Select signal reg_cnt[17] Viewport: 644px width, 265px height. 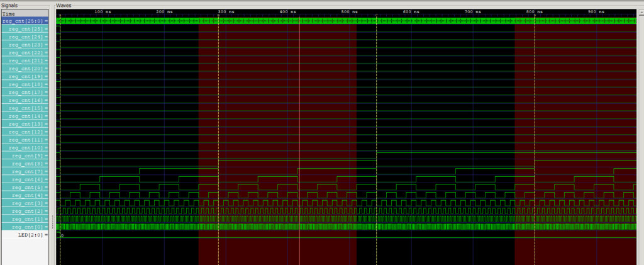[x=25, y=93]
